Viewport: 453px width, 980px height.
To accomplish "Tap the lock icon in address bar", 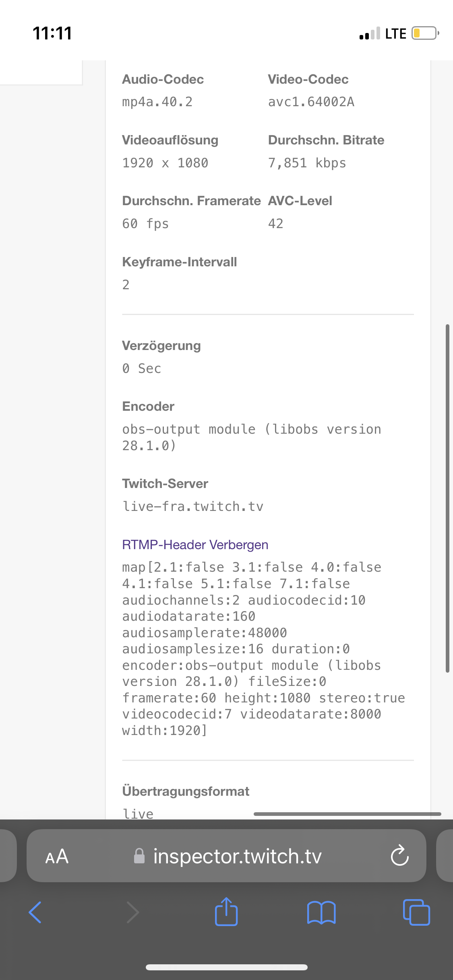I will (x=139, y=856).
